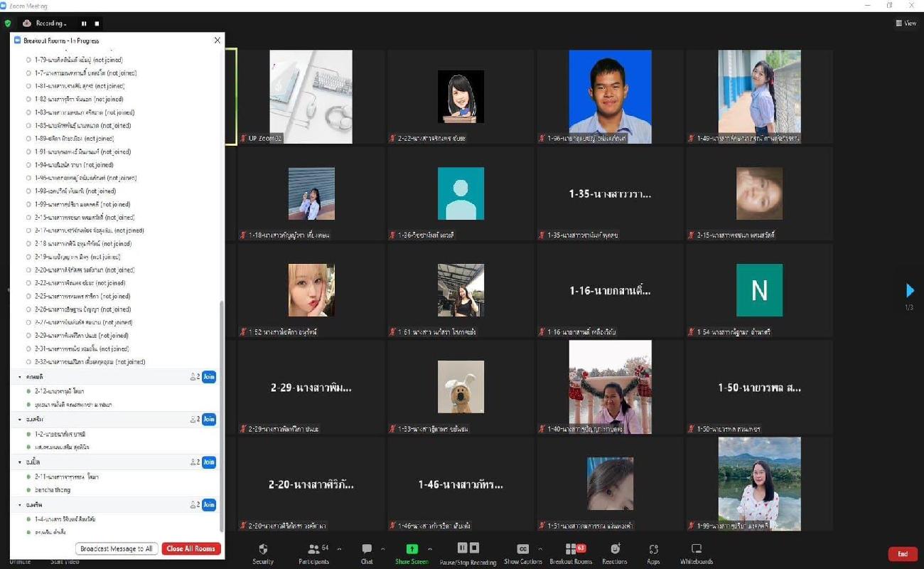924x569 pixels.
Task: Collapse the room containing participant 2-12
Action: point(20,376)
